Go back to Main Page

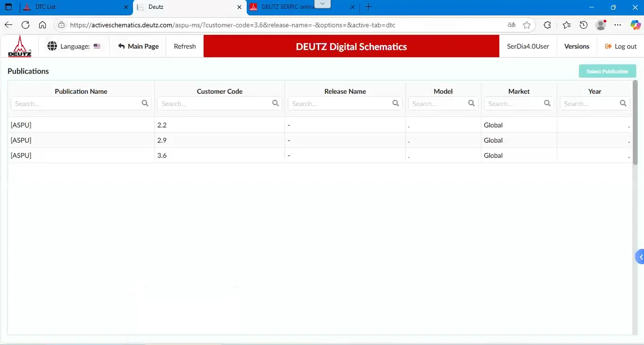[138, 46]
